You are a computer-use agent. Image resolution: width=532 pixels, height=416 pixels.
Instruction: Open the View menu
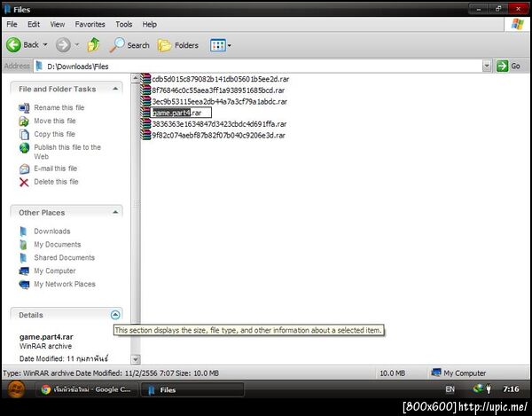58,25
